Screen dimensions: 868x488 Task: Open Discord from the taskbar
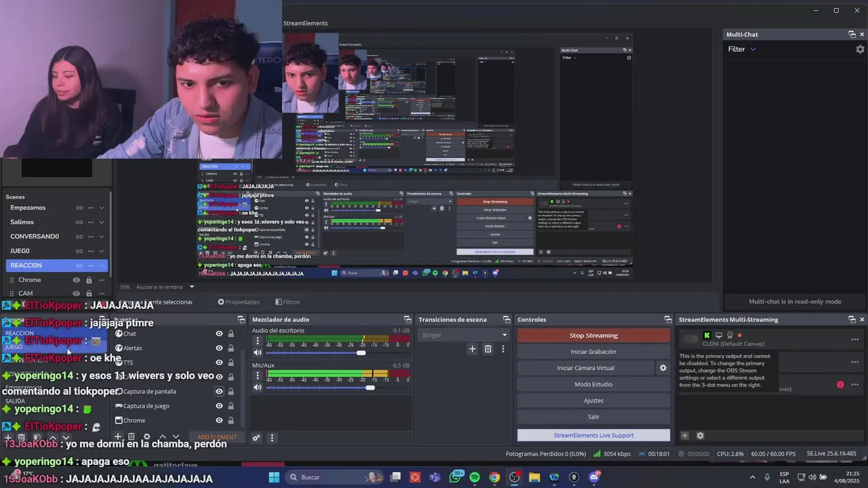[594, 477]
